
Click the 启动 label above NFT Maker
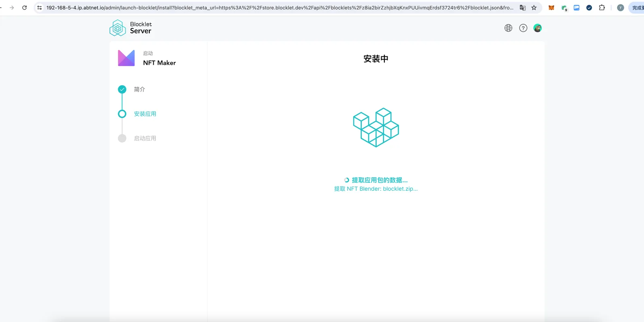coord(148,53)
